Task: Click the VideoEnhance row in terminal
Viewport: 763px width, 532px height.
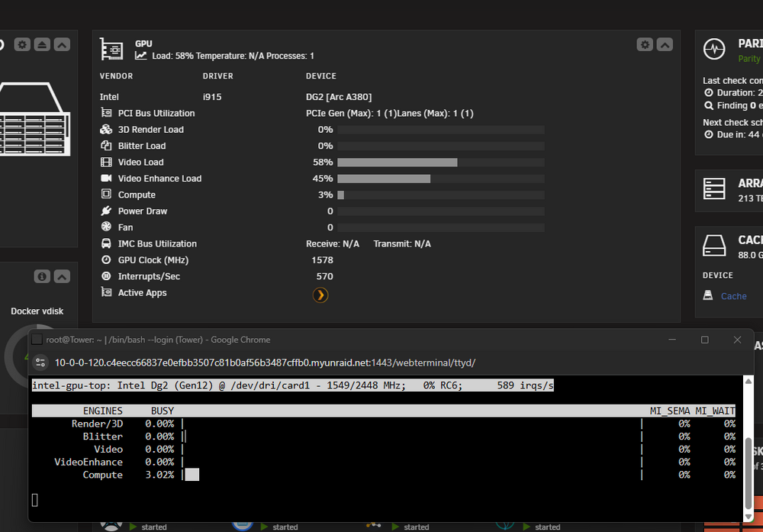Action: click(384, 462)
